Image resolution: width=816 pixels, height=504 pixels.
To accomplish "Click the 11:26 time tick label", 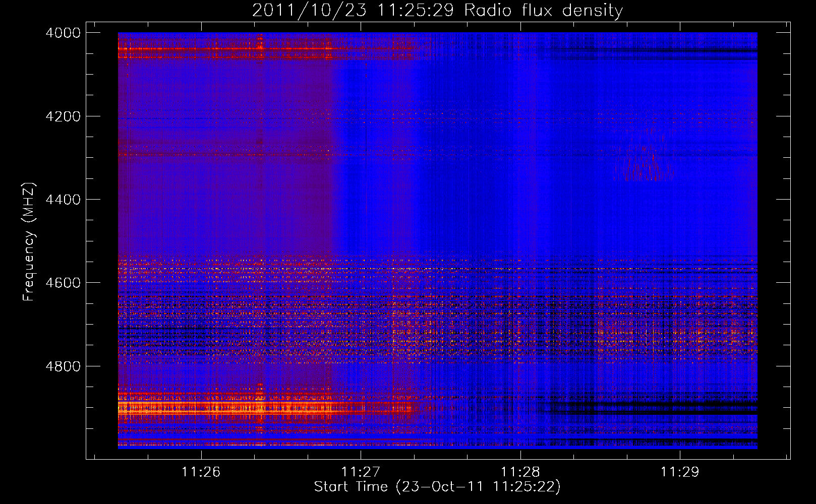I will pos(201,472).
